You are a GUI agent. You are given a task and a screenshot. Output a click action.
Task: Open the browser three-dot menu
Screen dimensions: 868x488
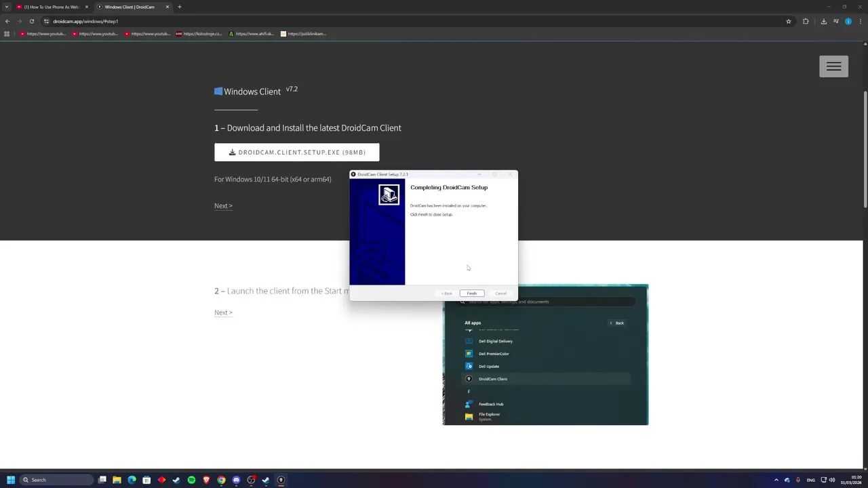coord(860,21)
